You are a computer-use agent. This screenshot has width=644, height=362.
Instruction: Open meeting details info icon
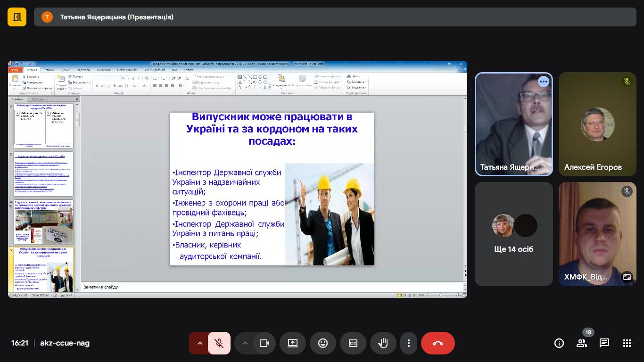(559, 343)
